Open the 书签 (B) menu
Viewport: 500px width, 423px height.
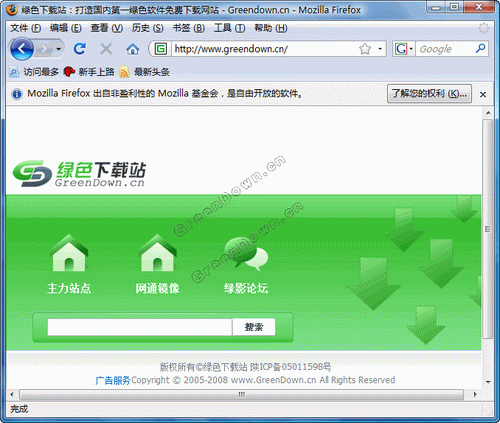tap(189, 28)
